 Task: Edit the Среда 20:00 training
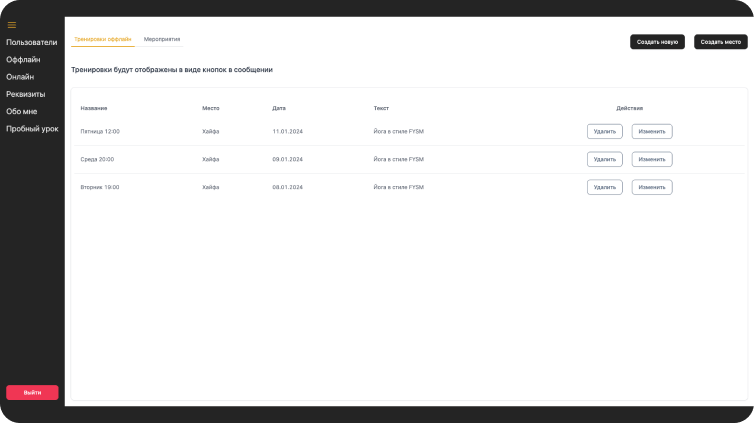[x=651, y=159]
